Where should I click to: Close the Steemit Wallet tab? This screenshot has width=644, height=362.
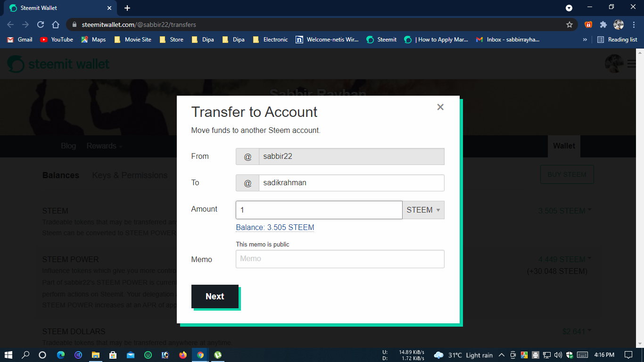(109, 8)
